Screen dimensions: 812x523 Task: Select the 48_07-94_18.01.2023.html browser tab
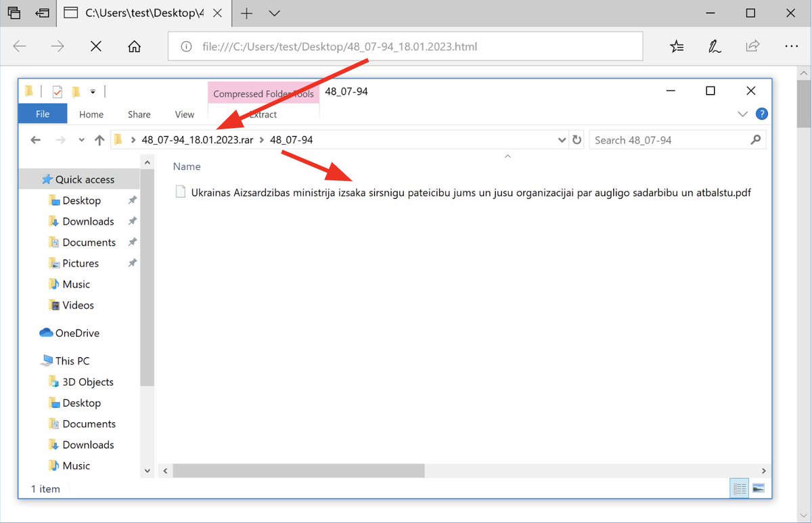click(145, 13)
